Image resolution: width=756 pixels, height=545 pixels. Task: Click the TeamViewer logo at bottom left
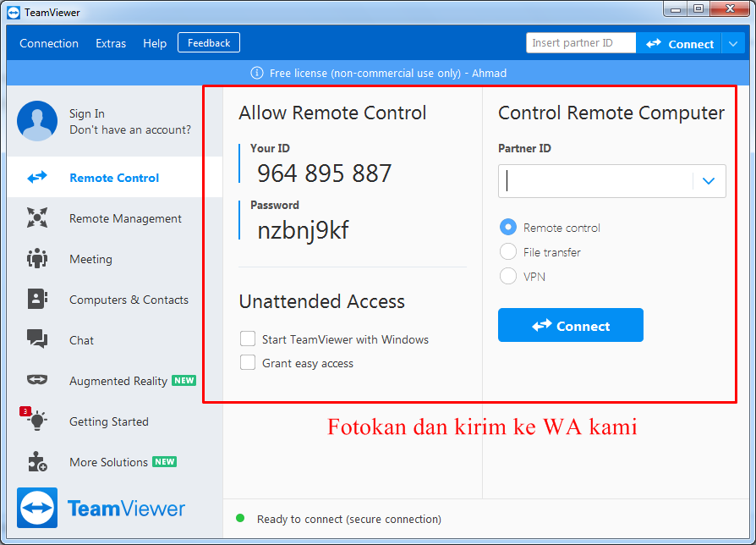click(101, 508)
